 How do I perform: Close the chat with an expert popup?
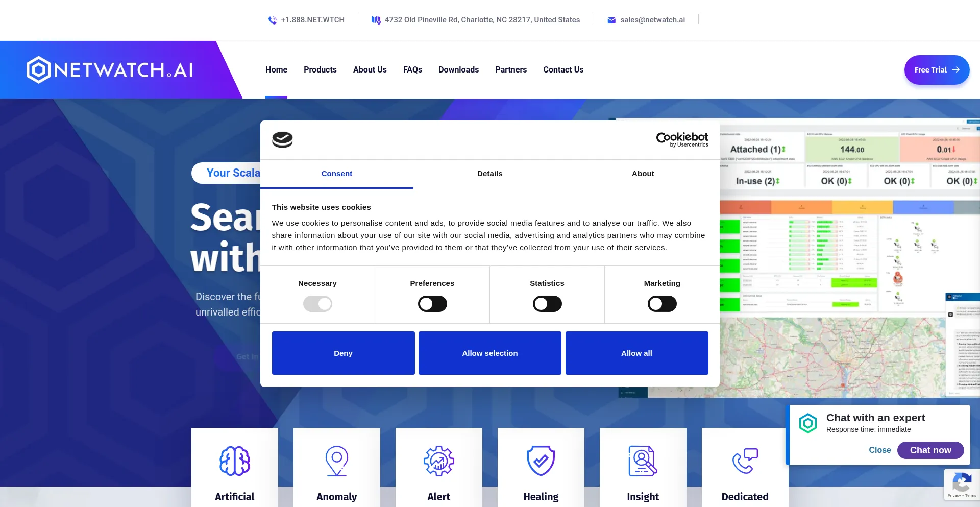tap(879, 450)
